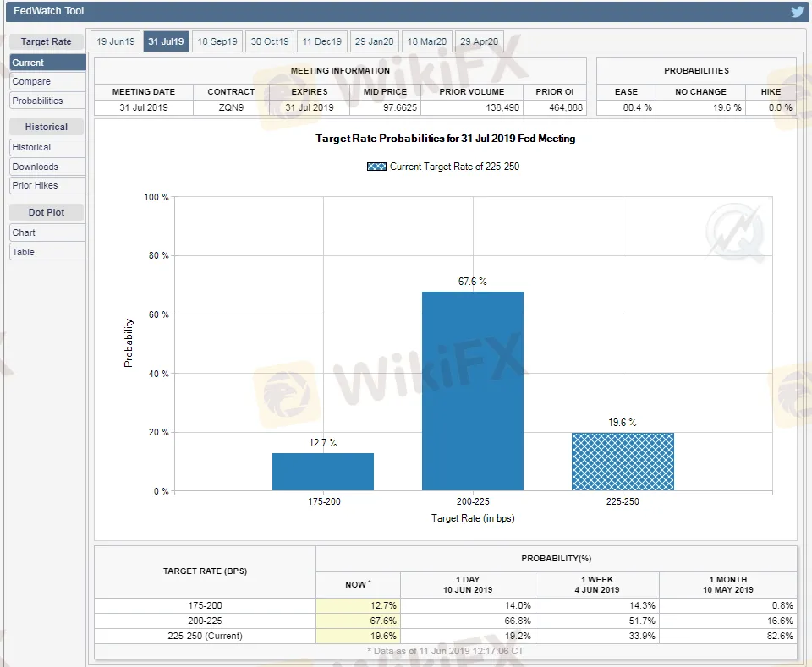Select the 19 Jun19 meeting tab
The image size is (812, 667).
(x=115, y=41)
